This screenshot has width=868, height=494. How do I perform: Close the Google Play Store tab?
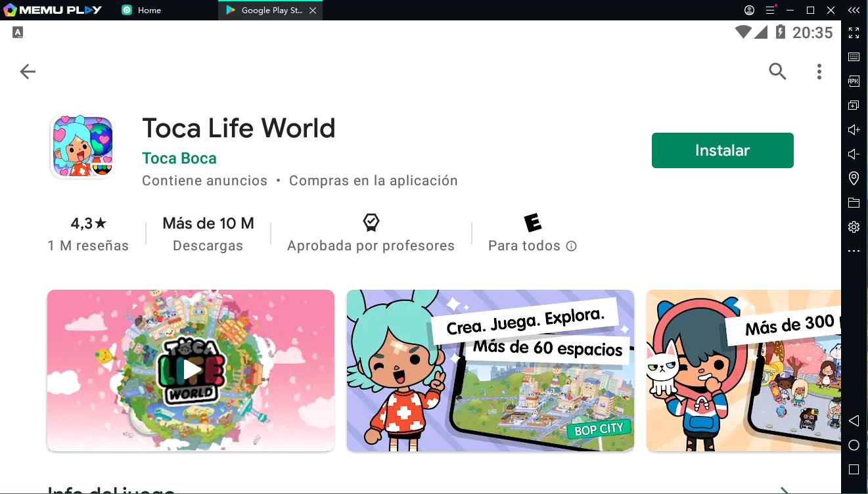click(313, 11)
